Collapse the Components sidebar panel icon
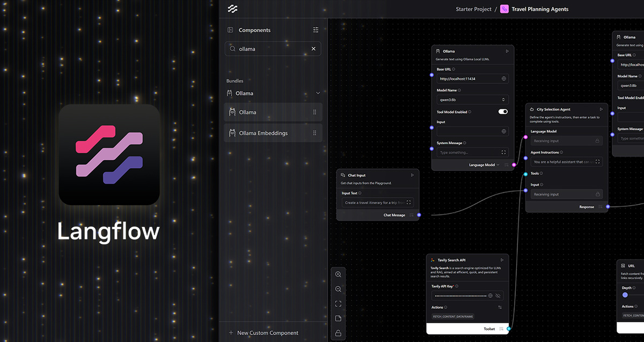 click(x=230, y=30)
